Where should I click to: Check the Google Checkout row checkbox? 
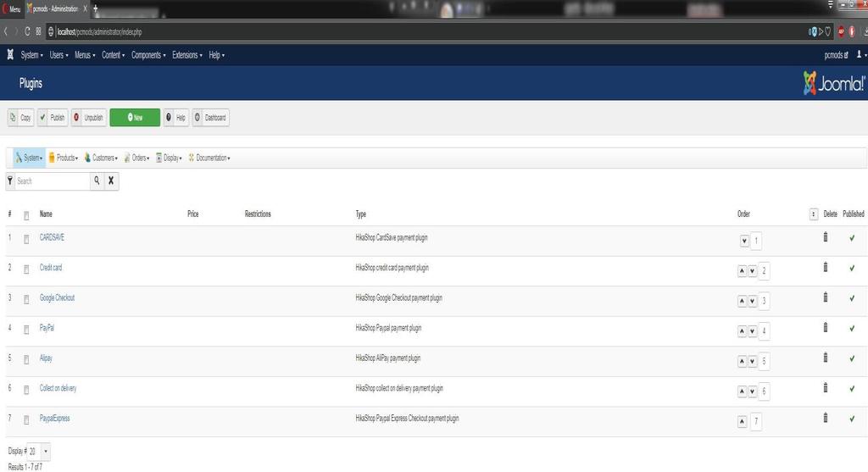point(26,299)
